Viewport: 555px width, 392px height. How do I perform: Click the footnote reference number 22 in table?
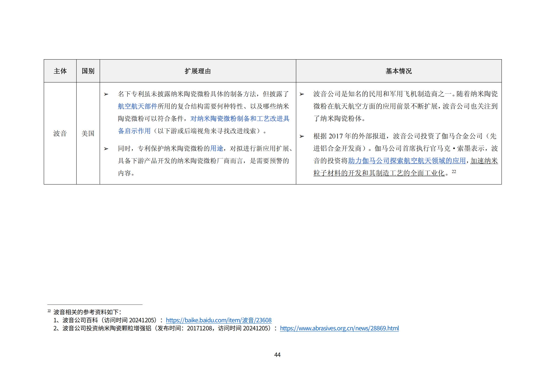pos(454,172)
